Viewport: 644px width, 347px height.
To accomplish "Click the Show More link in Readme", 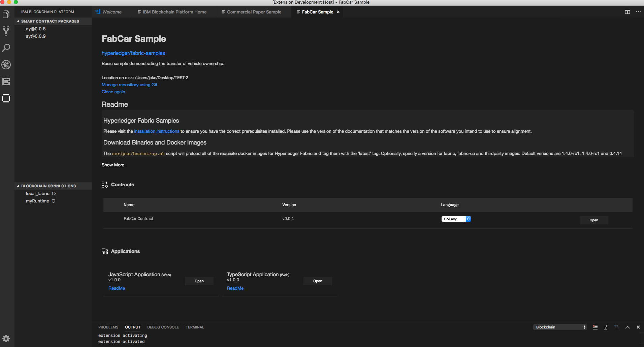I will coord(113,165).
